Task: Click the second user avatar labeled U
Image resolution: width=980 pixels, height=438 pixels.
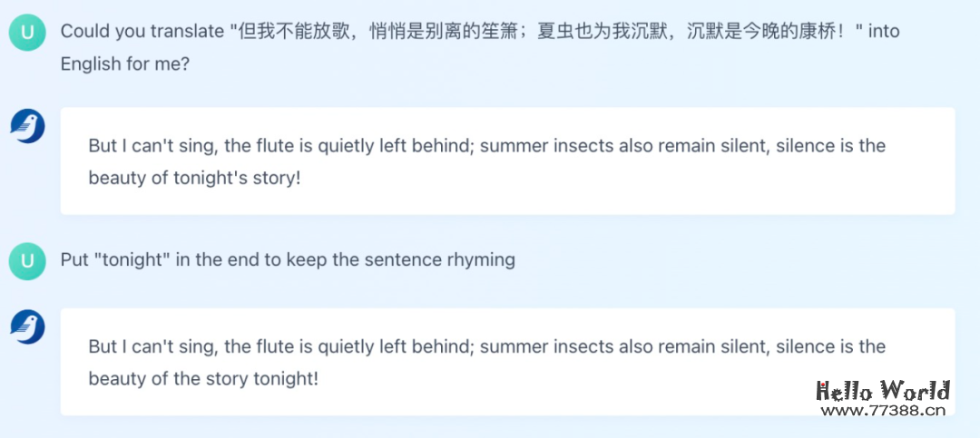Action: [27, 262]
